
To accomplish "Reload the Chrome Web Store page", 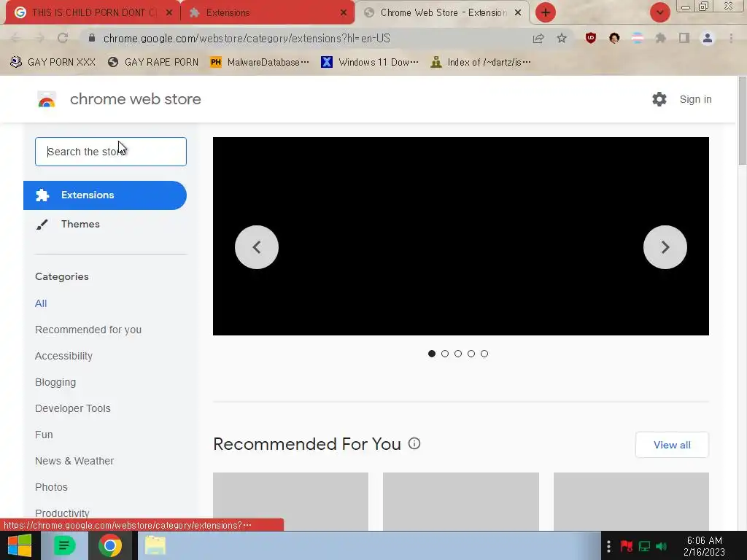I will [x=63, y=38].
